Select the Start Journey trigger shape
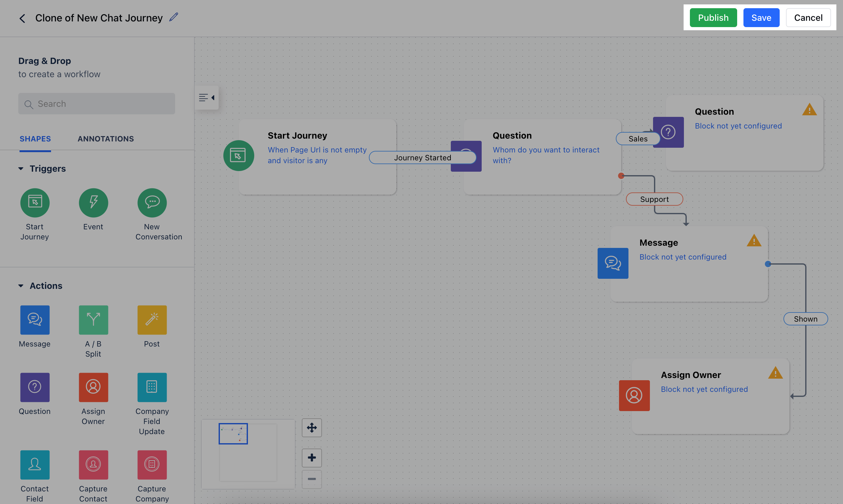 point(35,203)
